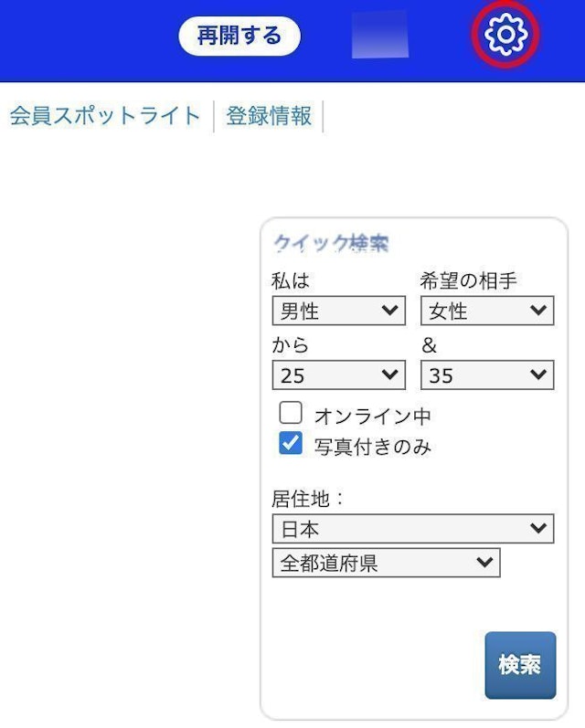Click the 写真付きのみ label text
This screenshot has height=728, width=585.
click(373, 447)
